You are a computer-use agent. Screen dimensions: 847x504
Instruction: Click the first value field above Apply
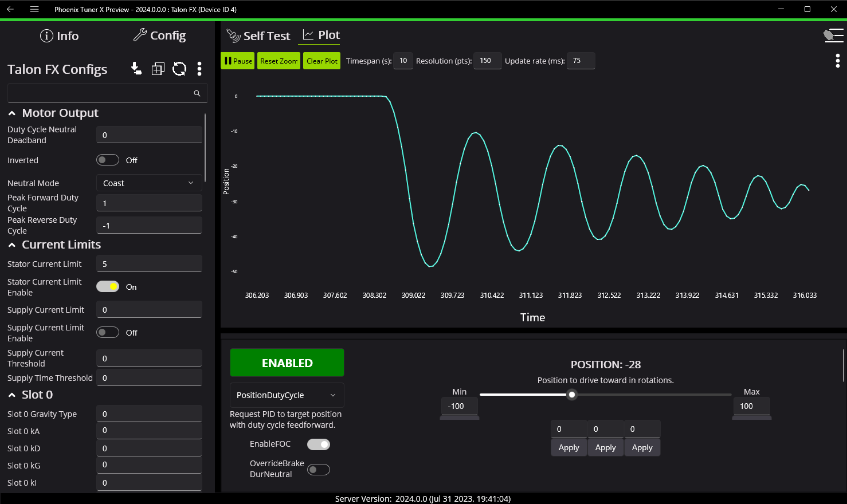point(569,429)
